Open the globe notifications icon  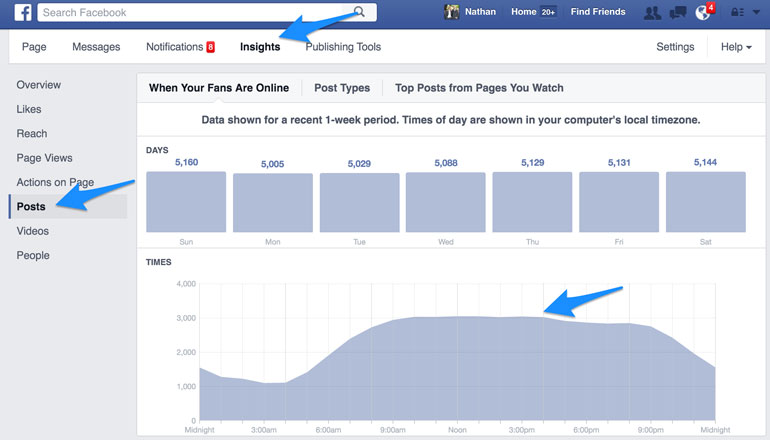[x=703, y=13]
